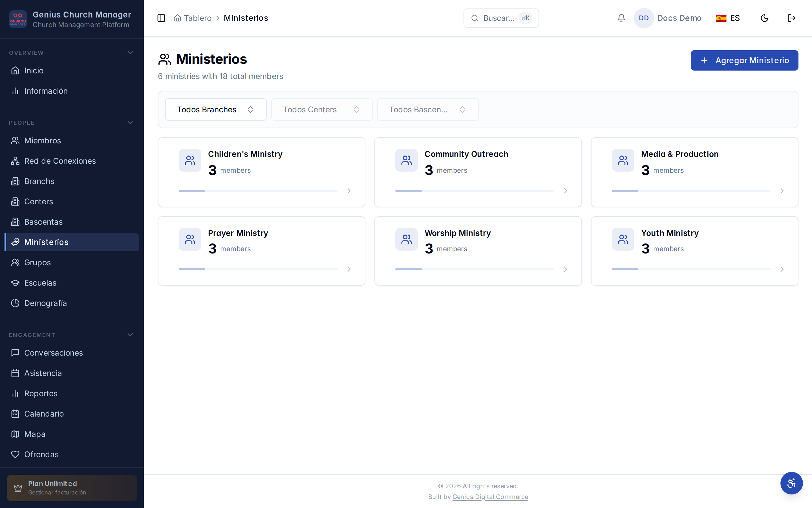
Task: Open Worship Ministry card chevron
Action: [565, 270]
